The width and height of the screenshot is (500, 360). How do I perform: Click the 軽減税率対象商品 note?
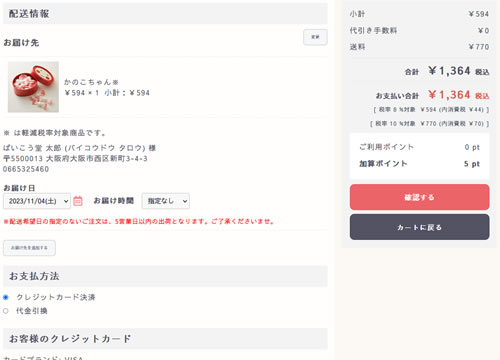coord(55,133)
